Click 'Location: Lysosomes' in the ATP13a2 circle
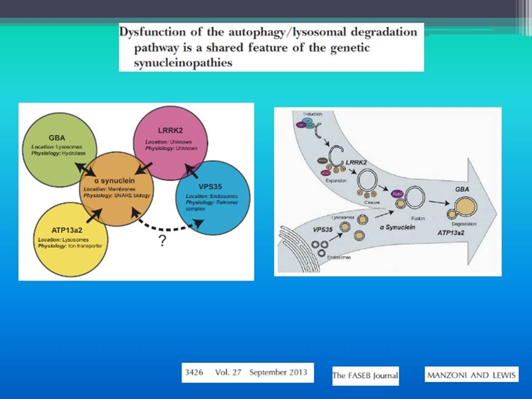The image size is (532, 399). [x=63, y=240]
